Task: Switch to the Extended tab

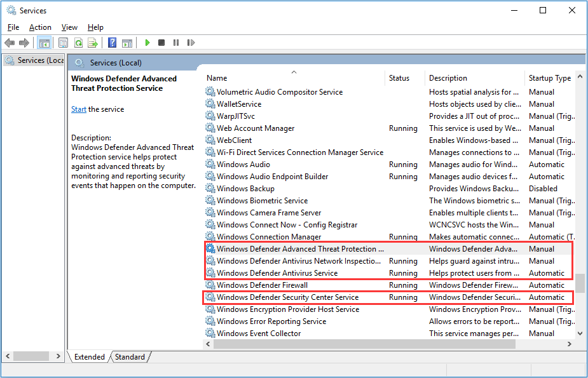Action: click(x=89, y=356)
